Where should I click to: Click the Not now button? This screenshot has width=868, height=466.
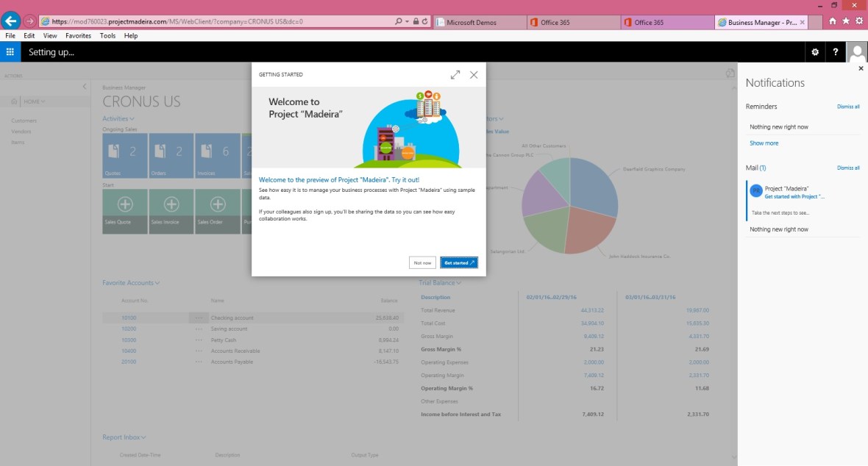pyautogui.click(x=422, y=262)
